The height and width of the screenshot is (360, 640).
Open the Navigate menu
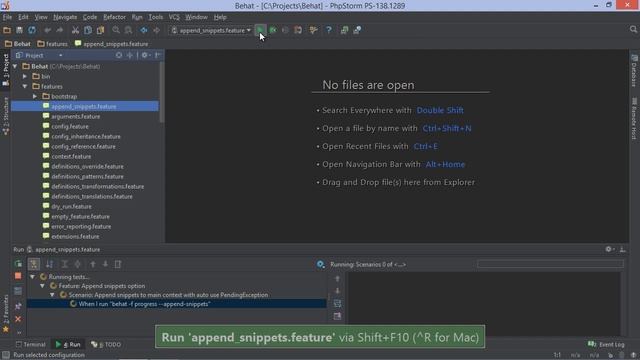(x=65, y=17)
